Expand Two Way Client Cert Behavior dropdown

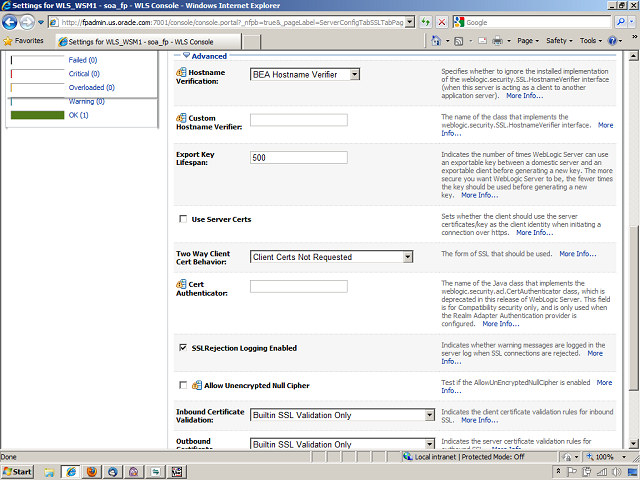407,257
